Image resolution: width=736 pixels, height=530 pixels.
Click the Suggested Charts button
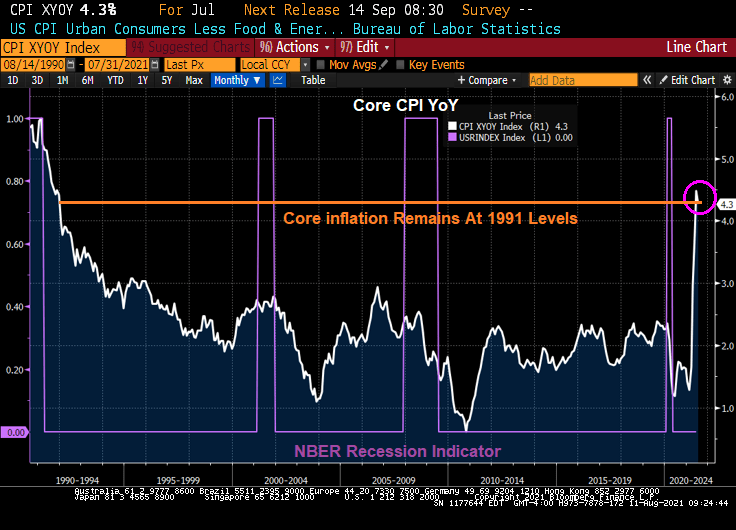190,47
